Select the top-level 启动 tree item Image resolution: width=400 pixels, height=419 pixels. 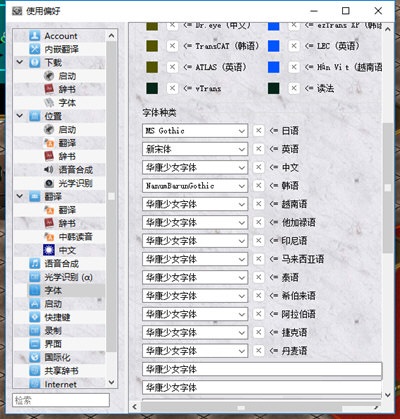click(53, 304)
